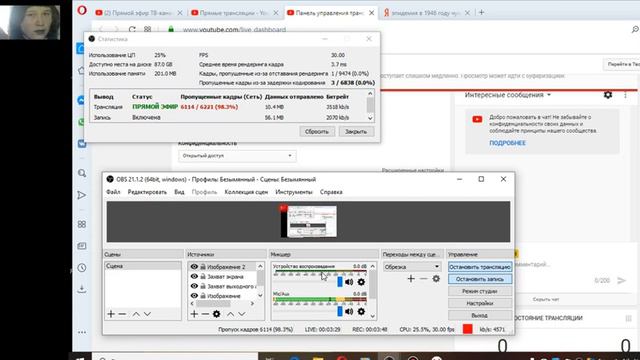Click the send message arrow in chat
The image size is (640, 360).
tap(621, 280)
